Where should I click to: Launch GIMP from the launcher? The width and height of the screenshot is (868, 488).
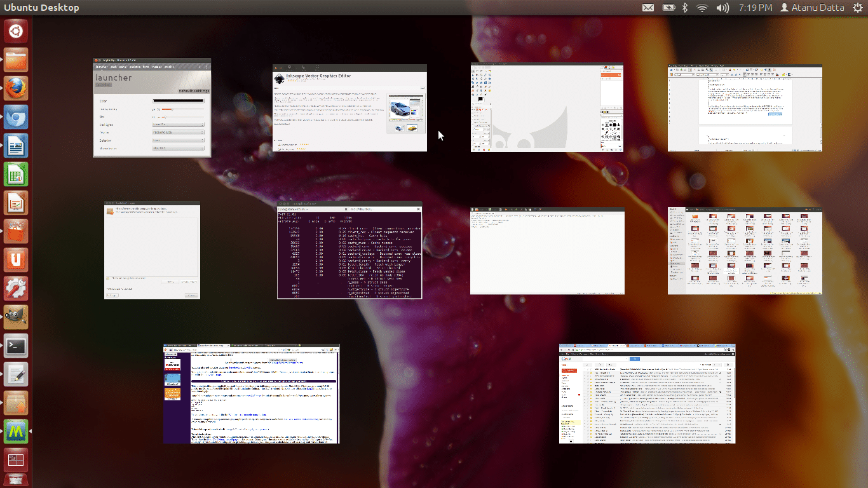[16, 318]
